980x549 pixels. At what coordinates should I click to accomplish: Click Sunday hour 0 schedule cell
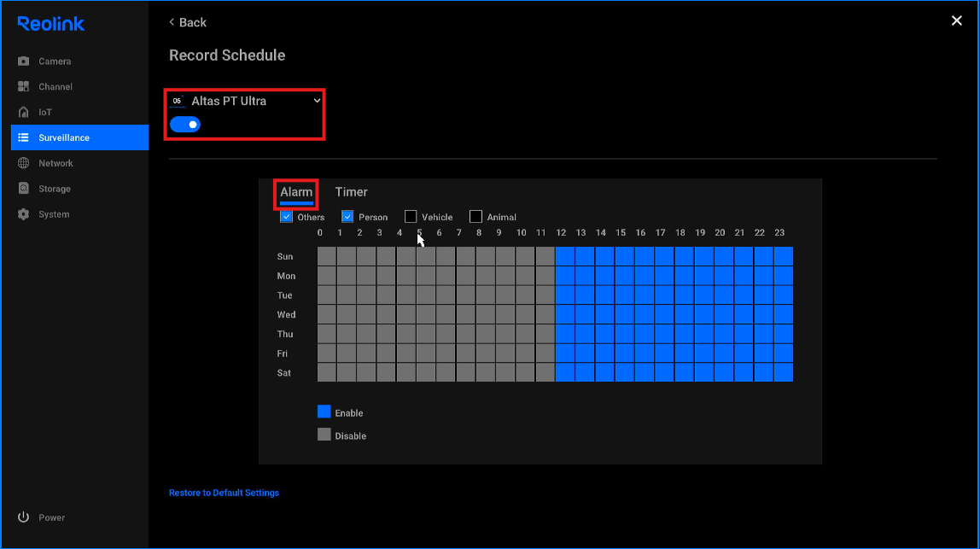(327, 256)
